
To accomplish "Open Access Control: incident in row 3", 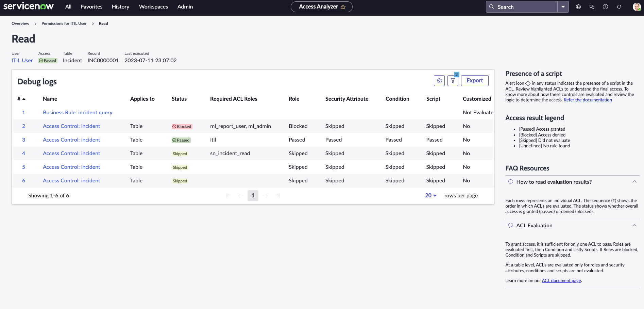I will click(x=71, y=140).
